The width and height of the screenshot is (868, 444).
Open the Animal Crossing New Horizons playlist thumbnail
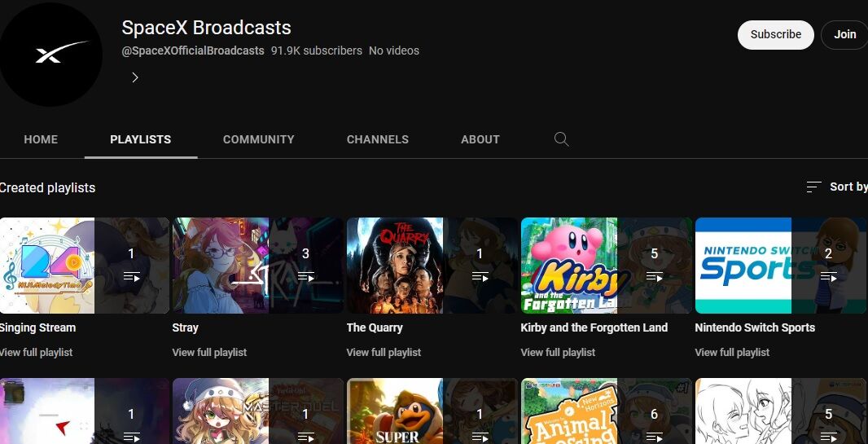(x=607, y=411)
